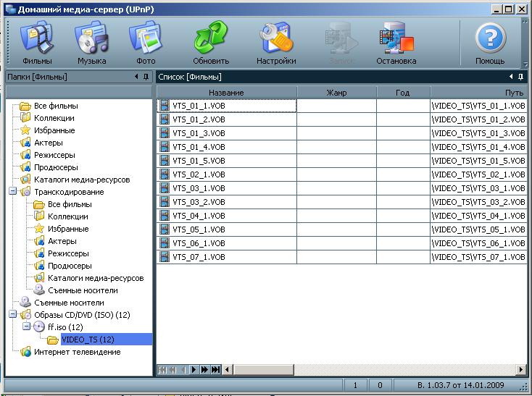The height and width of the screenshot is (396, 532).
Task: Select Продюсеры under Транскодирование
Action: pyautogui.click(x=70, y=266)
